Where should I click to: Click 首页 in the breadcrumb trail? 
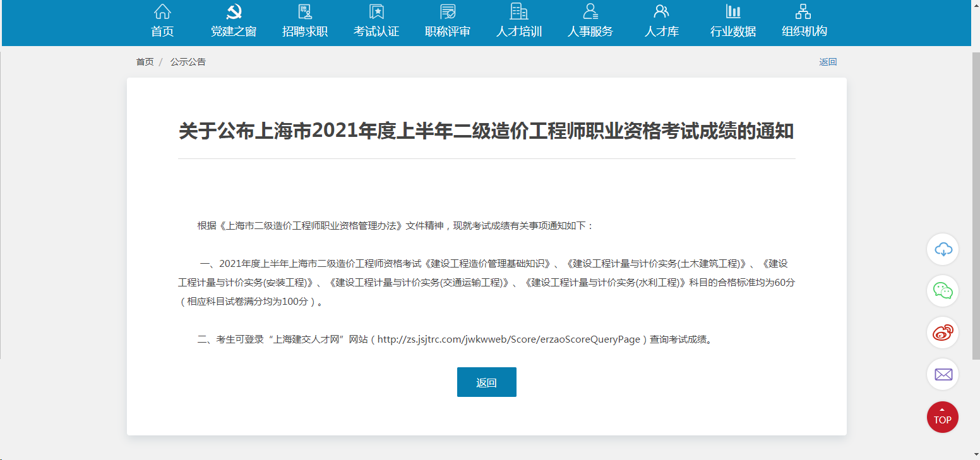144,61
